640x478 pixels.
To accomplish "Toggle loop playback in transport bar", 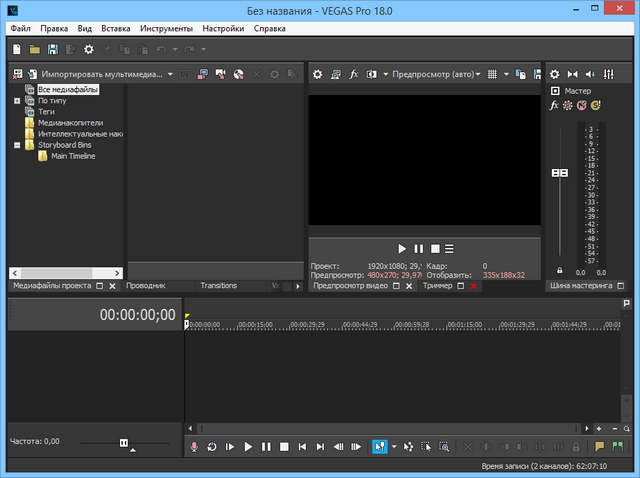I will click(212, 447).
